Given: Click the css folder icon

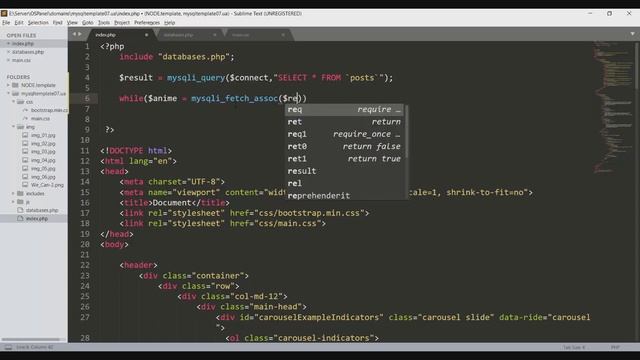Looking at the screenshot, I should coord(20,102).
